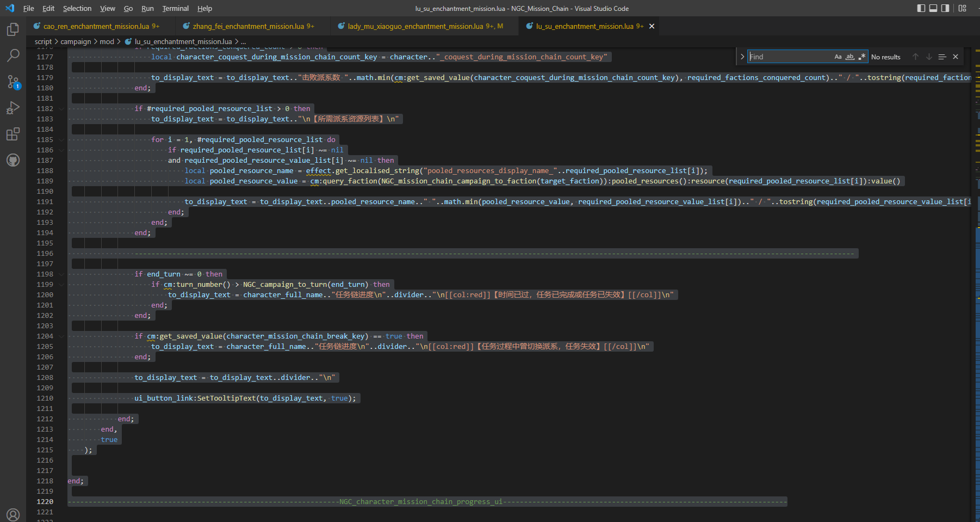The image size is (980, 522).
Task: Open the Search view from the sidebar
Action: (x=13, y=55)
